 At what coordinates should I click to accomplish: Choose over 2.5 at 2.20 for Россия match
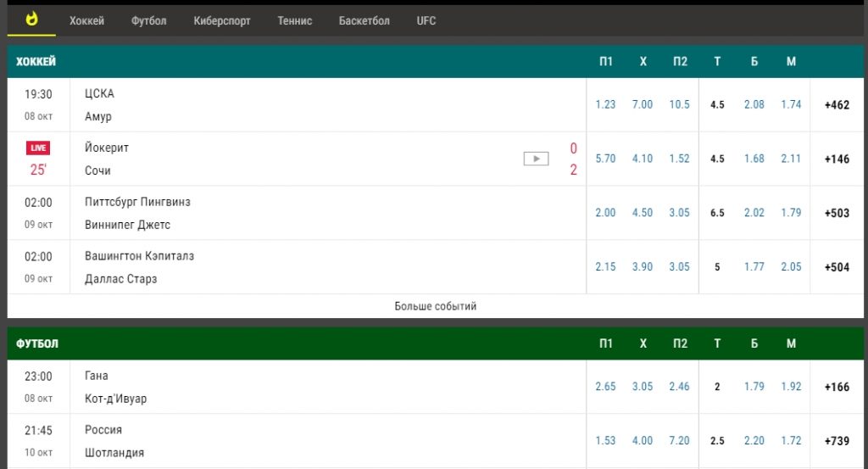pyautogui.click(x=754, y=441)
